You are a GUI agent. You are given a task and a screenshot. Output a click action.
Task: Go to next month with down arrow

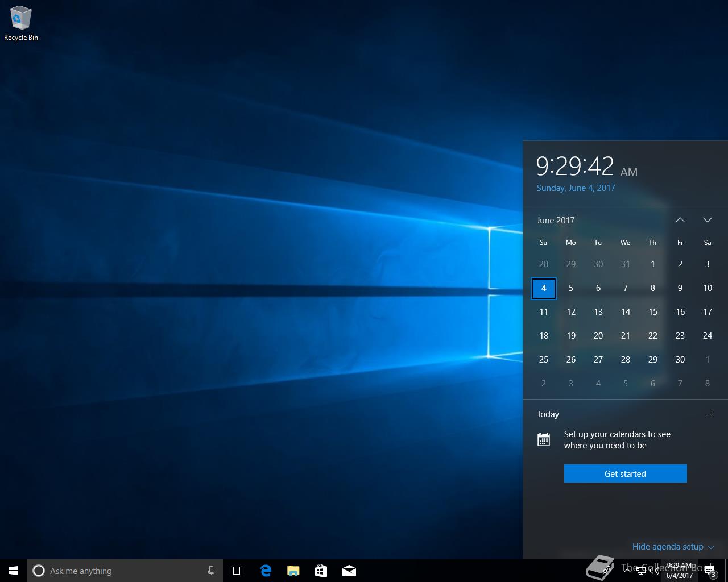707,220
